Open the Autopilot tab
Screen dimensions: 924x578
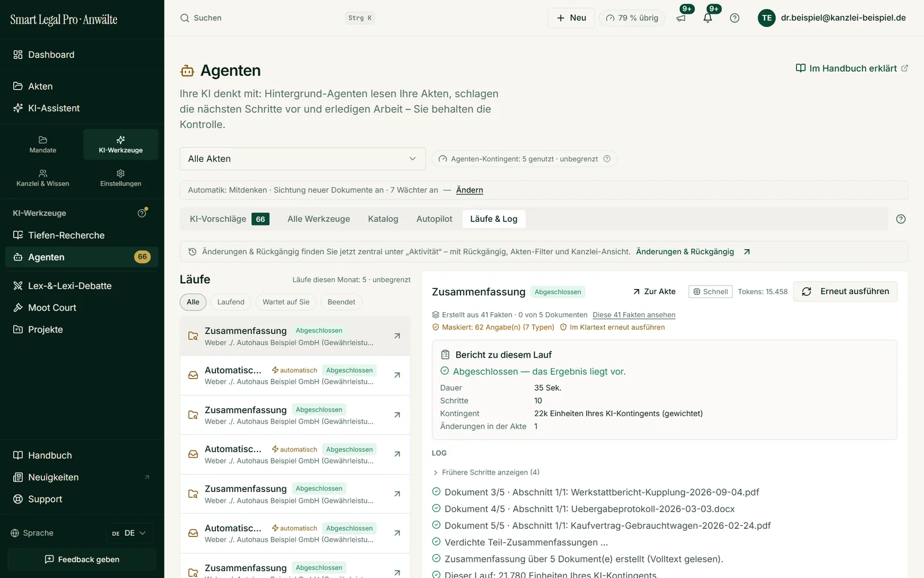(434, 219)
